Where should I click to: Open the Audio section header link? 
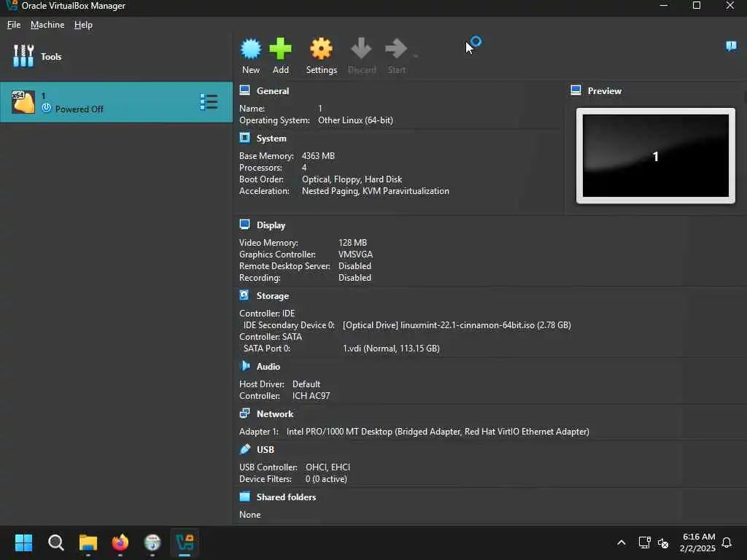268,367
